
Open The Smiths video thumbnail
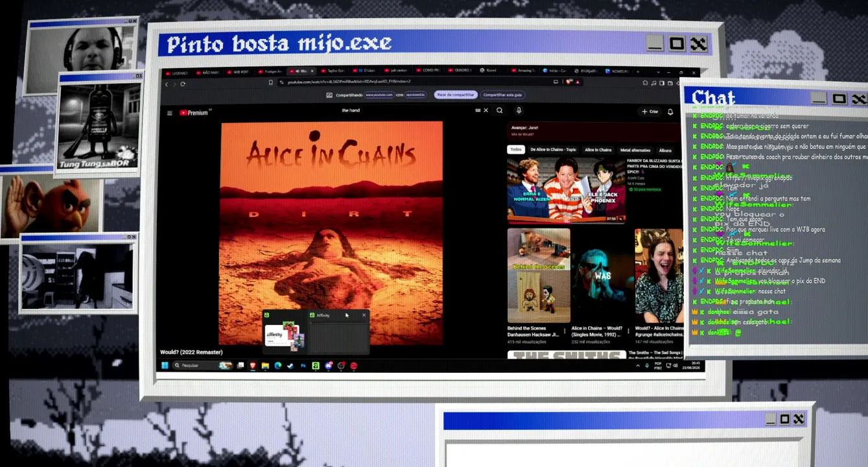567,355
